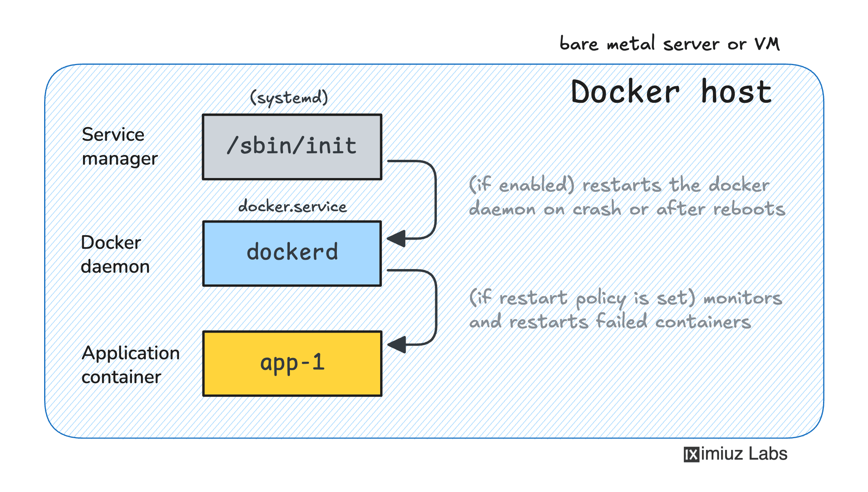868x492 pixels.
Task: Click the /sbin/init service manager box
Action: (x=291, y=146)
